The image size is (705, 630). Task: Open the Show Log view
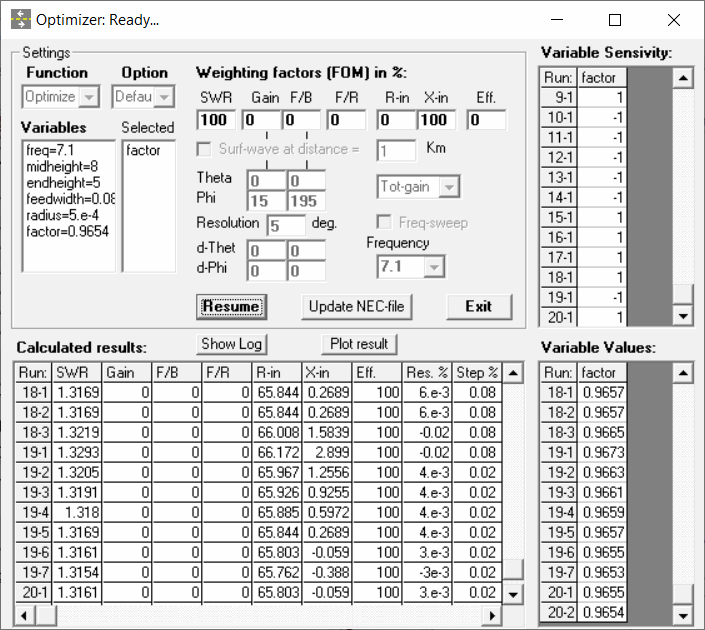pyautogui.click(x=232, y=344)
